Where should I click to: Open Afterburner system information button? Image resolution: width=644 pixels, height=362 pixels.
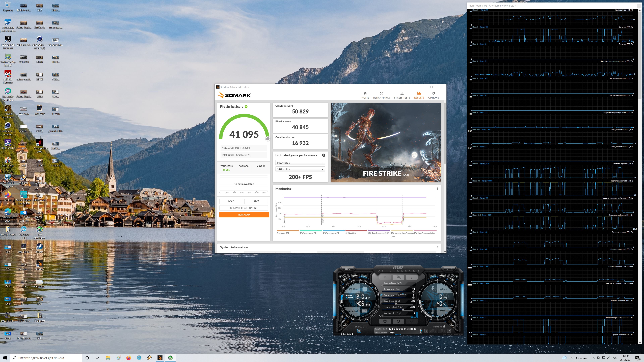pyautogui.click(x=412, y=277)
